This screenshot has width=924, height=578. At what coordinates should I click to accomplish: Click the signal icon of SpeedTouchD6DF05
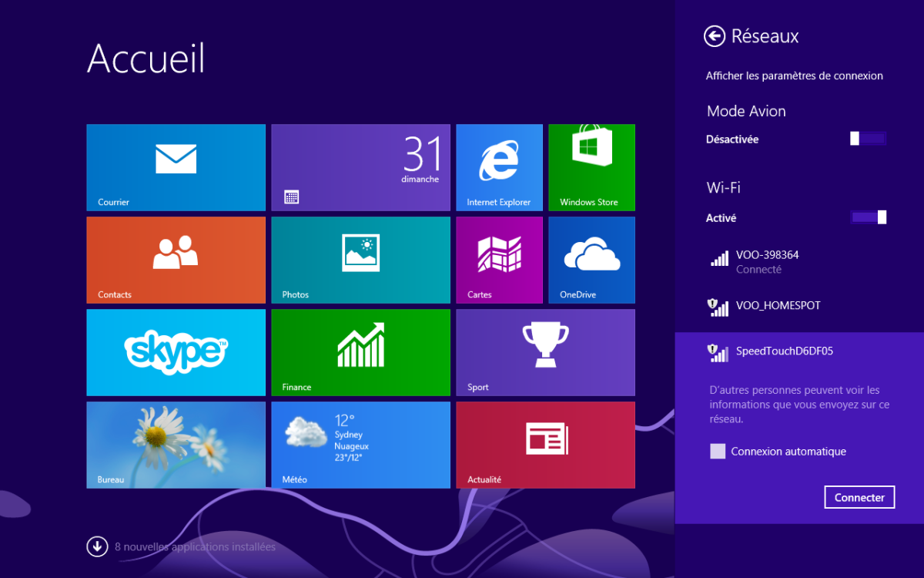(718, 352)
